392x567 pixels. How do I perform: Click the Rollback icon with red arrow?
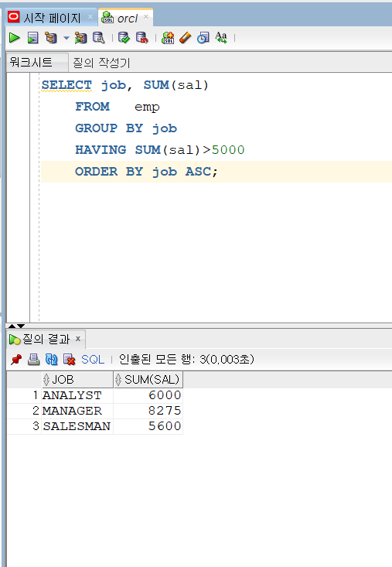tap(142, 38)
